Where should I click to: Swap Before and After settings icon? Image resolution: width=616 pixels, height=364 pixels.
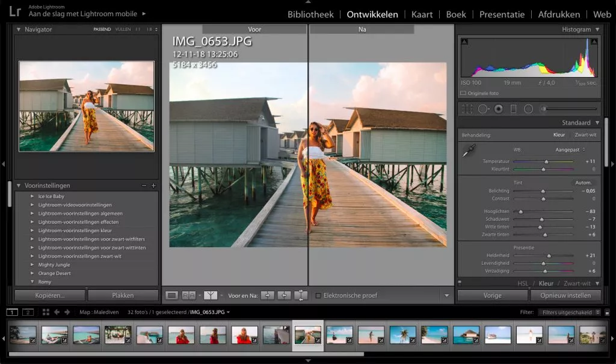click(301, 295)
